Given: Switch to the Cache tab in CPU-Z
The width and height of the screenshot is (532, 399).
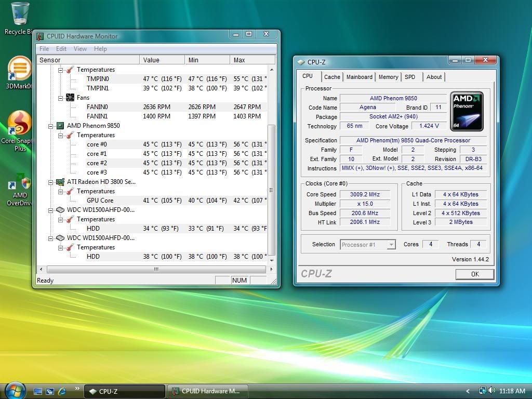Looking at the screenshot, I should (332, 77).
